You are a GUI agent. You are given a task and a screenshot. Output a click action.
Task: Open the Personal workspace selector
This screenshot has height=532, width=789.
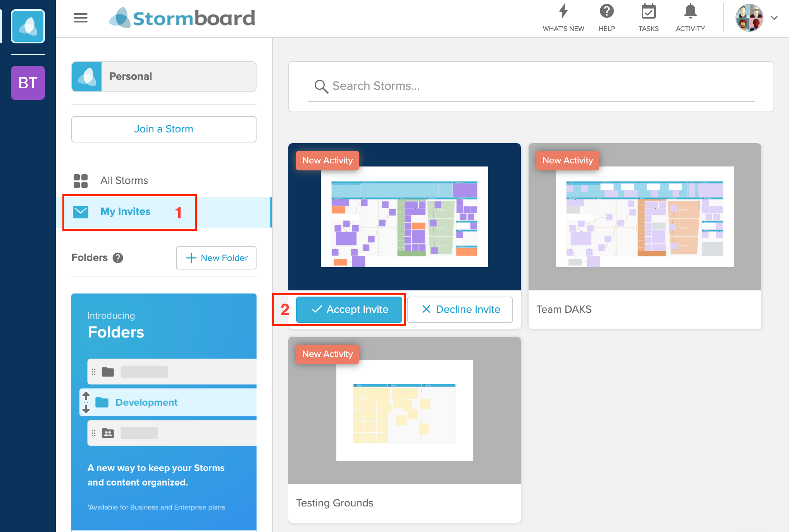(x=164, y=77)
